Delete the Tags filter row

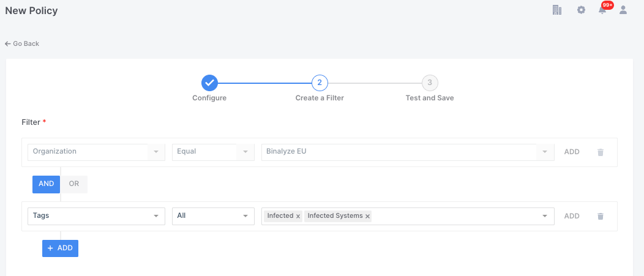600,216
